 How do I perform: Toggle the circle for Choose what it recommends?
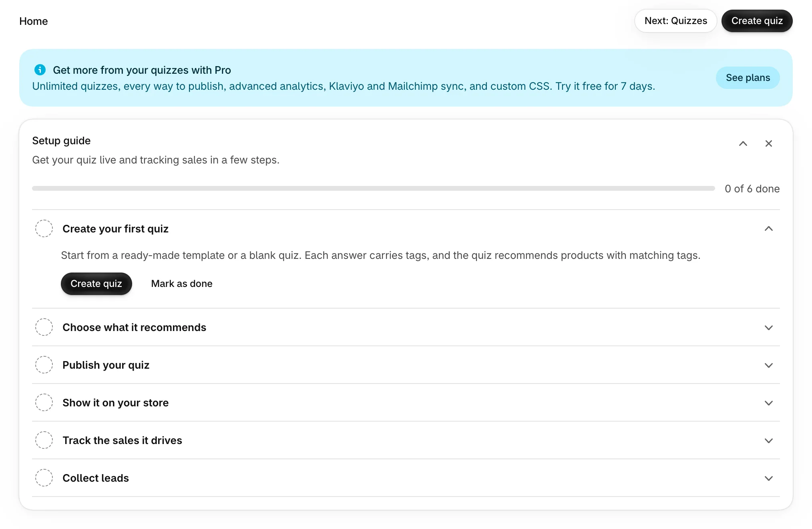44,327
